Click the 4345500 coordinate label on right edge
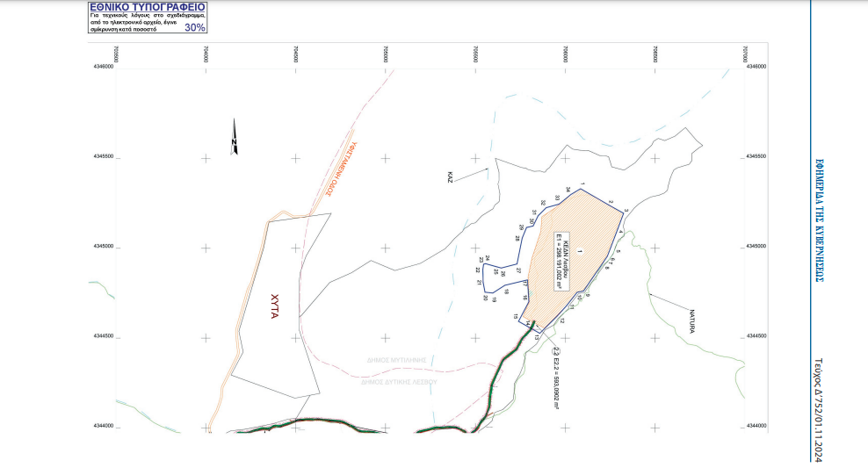 [756, 157]
